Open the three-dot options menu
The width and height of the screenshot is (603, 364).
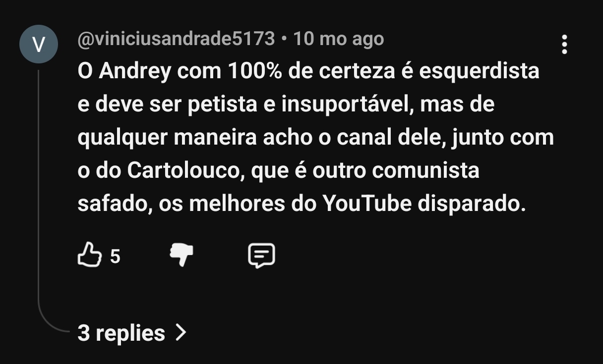564,45
